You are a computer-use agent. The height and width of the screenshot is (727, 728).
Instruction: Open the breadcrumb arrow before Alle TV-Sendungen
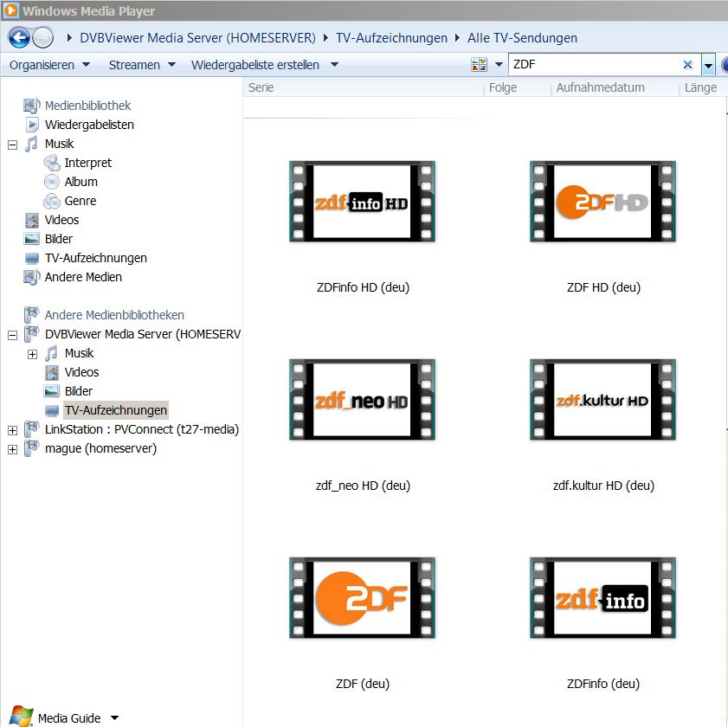click(x=457, y=37)
